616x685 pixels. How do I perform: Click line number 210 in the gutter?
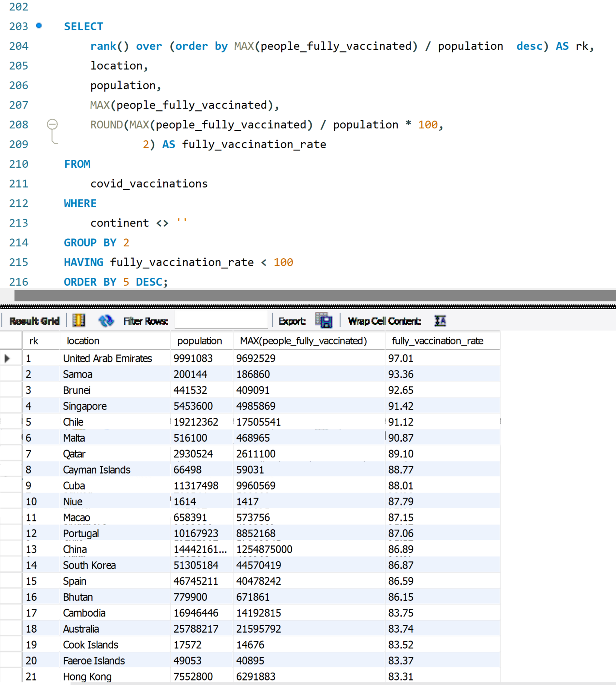coord(19,164)
